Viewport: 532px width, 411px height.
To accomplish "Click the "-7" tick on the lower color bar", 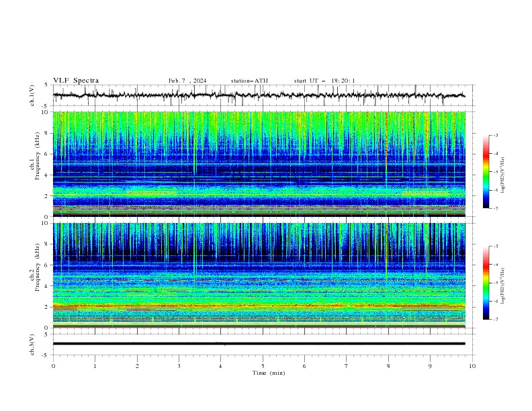I will click(495, 320).
